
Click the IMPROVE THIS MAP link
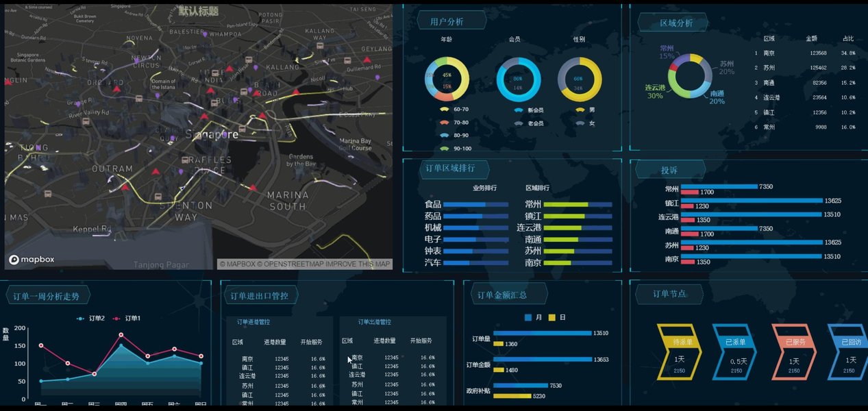pyautogui.click(x=358, y=264)
